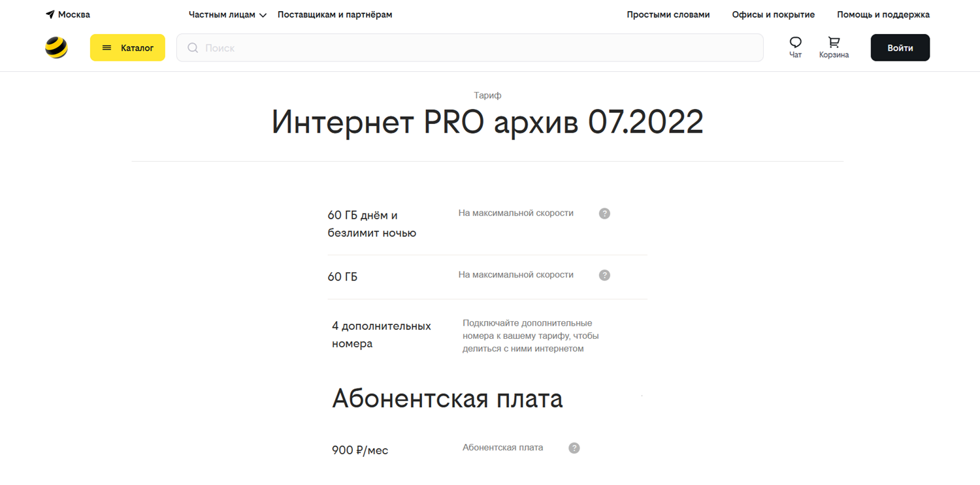Open Помощь и поддержка

point(883,14)
